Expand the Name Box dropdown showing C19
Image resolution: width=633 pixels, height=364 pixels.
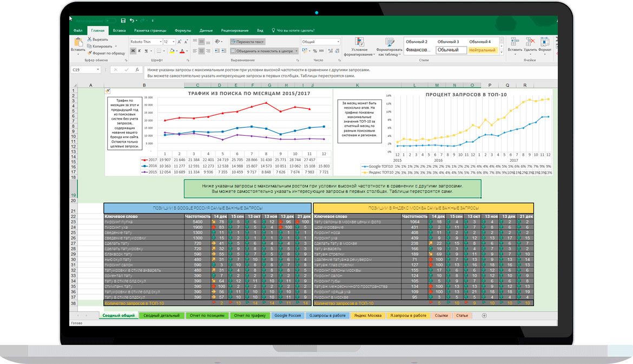point(98,70)
